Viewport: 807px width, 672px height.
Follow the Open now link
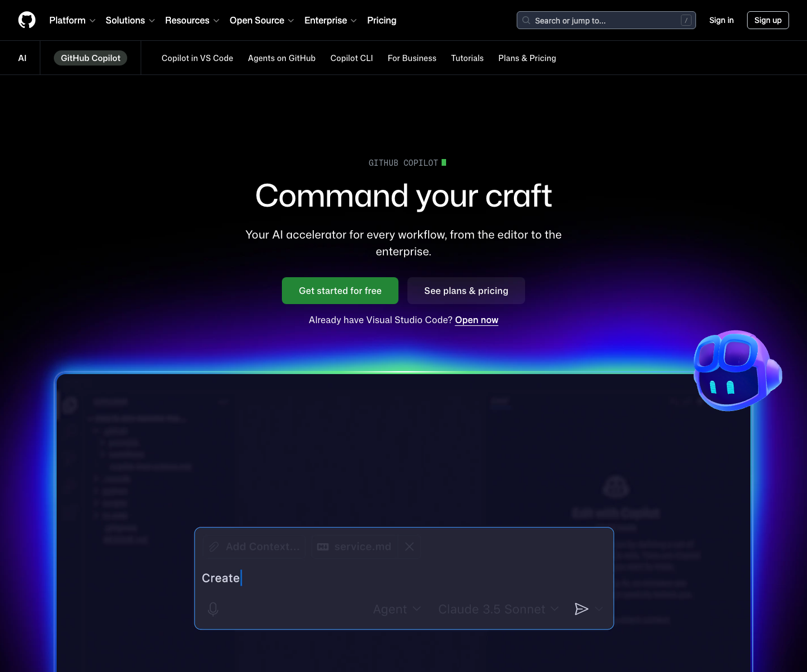click(476, 320)
